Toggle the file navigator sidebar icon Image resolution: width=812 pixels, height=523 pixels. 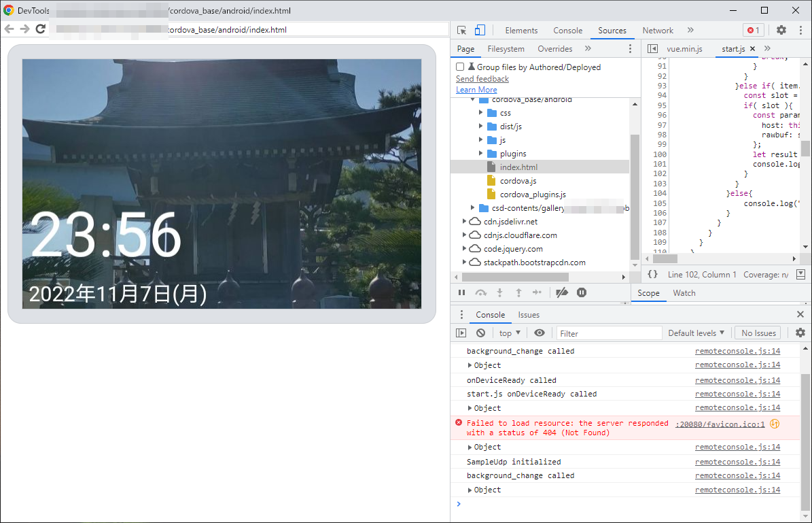[652, 49]
